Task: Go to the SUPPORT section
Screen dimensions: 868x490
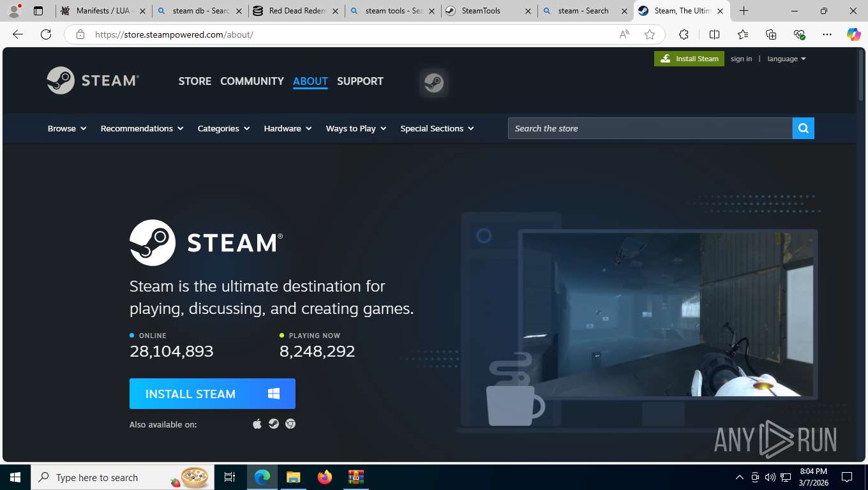Action: [360, 81]
